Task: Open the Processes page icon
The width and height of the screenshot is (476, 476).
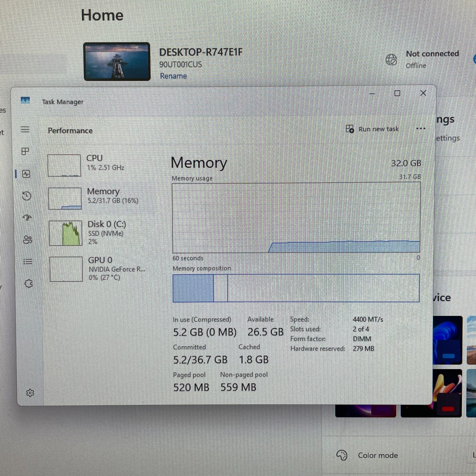Action: pos(25,151)
